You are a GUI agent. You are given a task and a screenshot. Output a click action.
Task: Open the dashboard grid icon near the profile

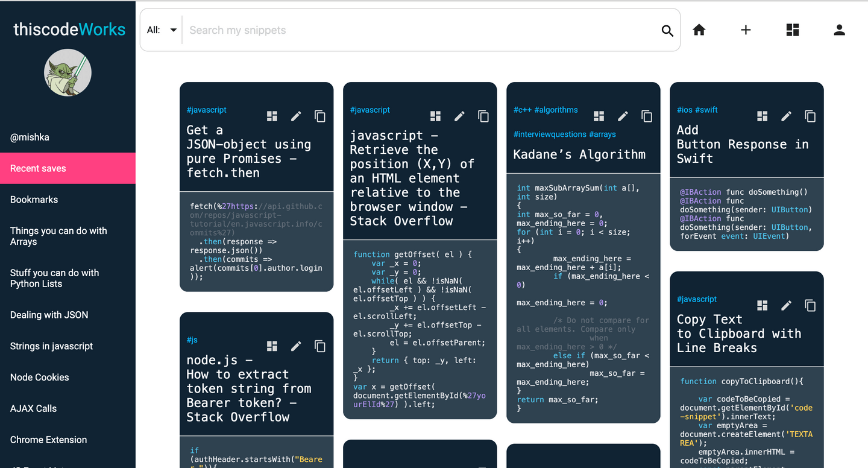click(792, 29)
